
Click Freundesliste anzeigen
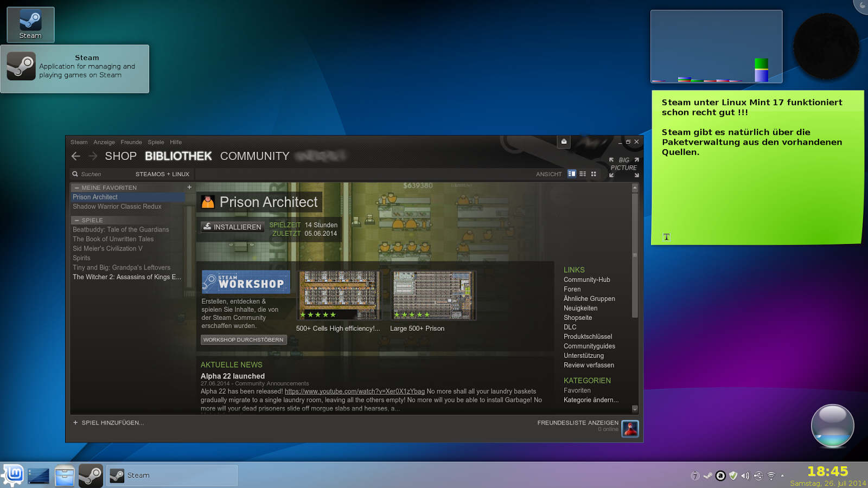[x=578, y=423]
